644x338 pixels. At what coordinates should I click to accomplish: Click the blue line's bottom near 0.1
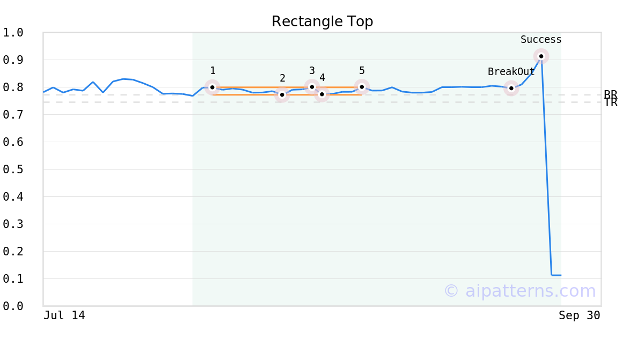(x=556, y=275)
